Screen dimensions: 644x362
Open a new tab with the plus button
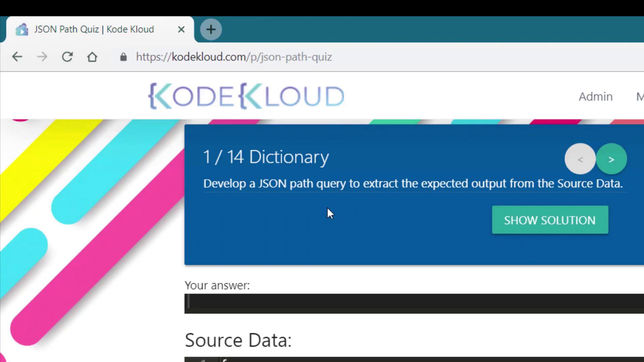point(211,29)
